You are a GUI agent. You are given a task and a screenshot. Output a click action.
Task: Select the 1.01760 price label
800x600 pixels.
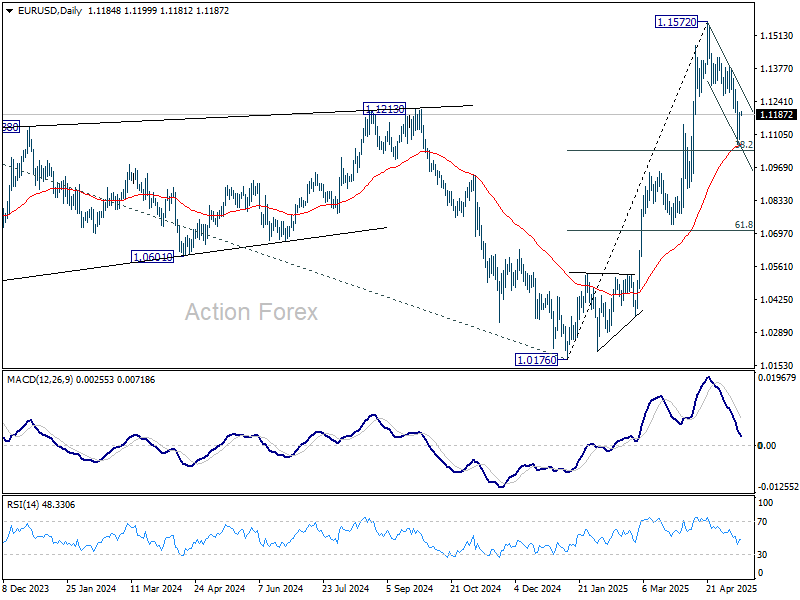536,360
